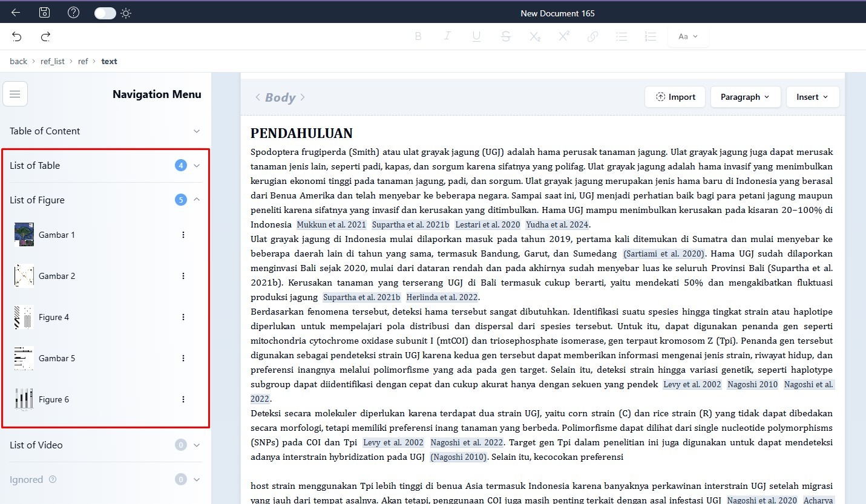The height and width of the screenshot is (504, 866).
Task: Collapse the List of Figure section
Action: [x=196, y=200]
